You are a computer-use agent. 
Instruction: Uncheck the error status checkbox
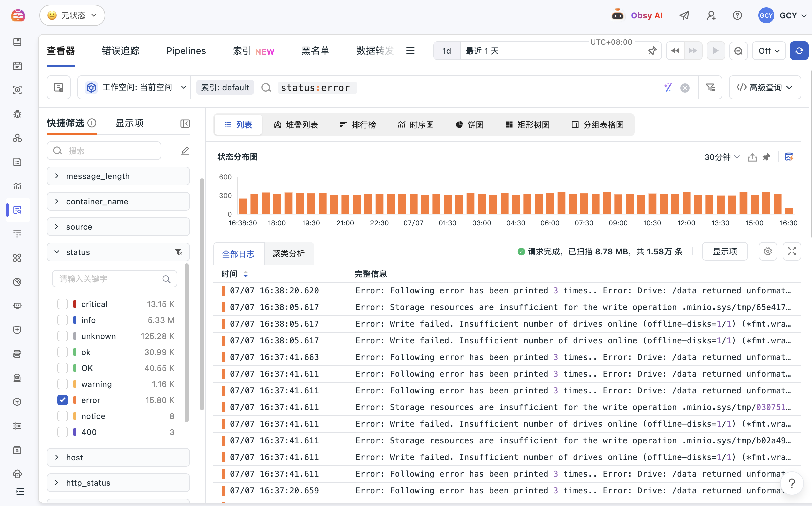point(63,400)
